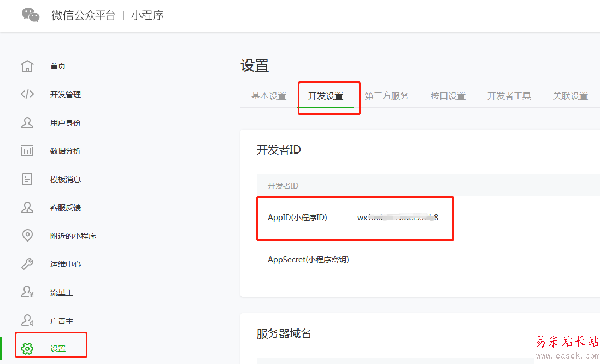Click the person-yen icon for 流量主
This screenshot has width=600, height=364.
pos(27,292)
